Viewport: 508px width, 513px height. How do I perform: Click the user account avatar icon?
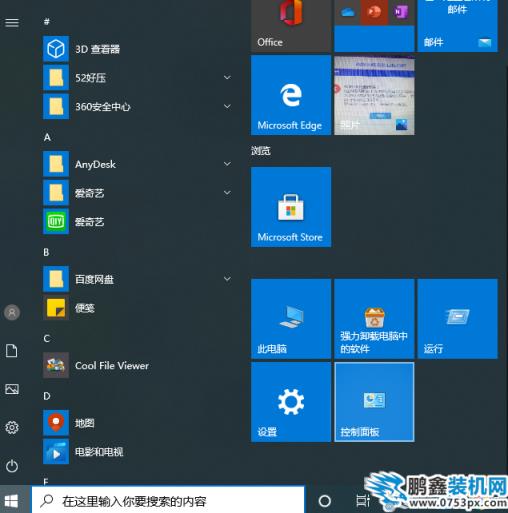point(12,312)
